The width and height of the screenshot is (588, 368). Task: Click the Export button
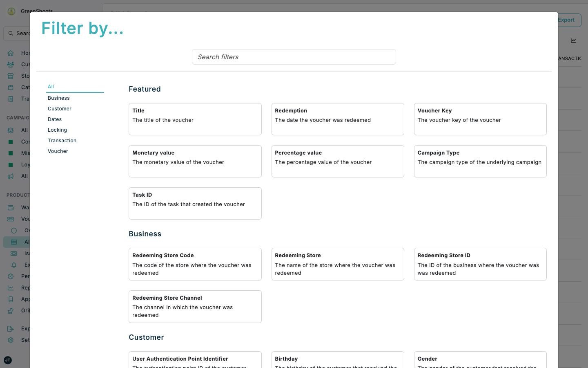pos(566,20)
